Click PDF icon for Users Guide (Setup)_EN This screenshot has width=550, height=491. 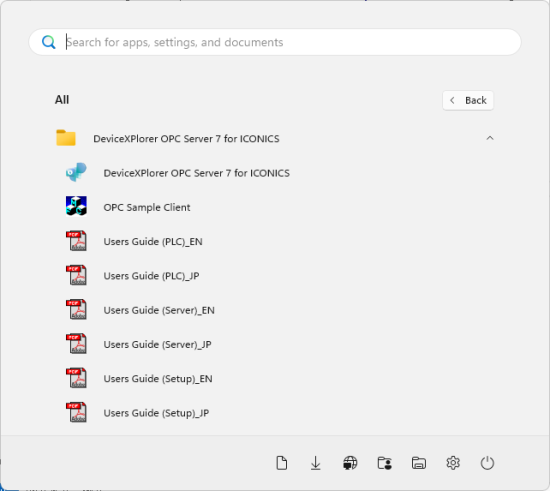tap(76, 378)
